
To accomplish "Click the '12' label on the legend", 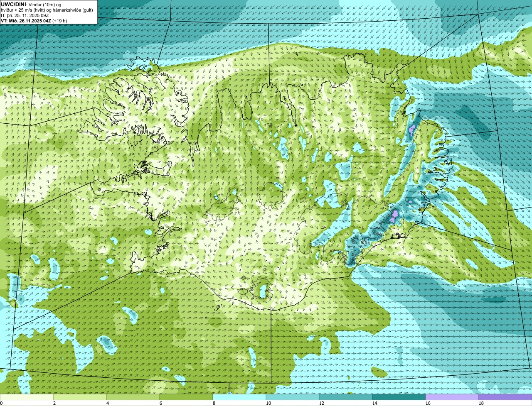I will click(x=322, y=403).
